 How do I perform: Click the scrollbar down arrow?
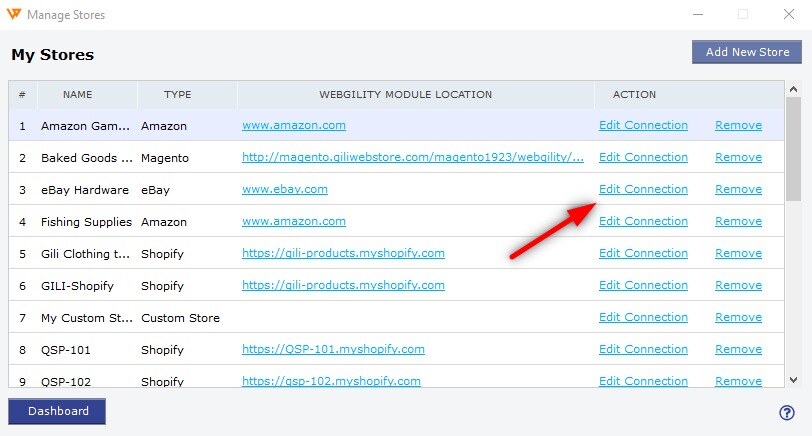tap(793, 380)
